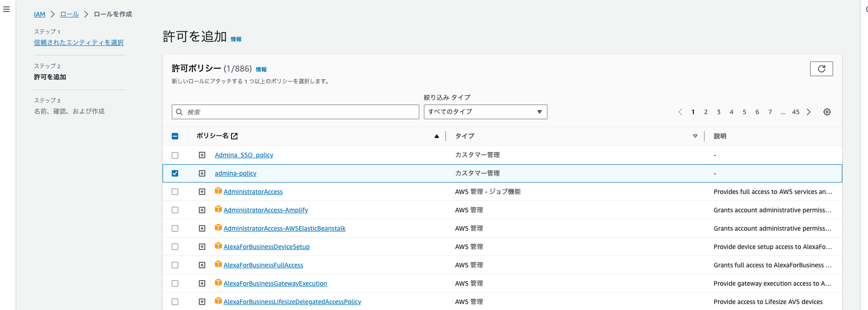
Task: Click the AlexaForBusinessDeviceSetup orange policy icon
Action: click(218, 246)
